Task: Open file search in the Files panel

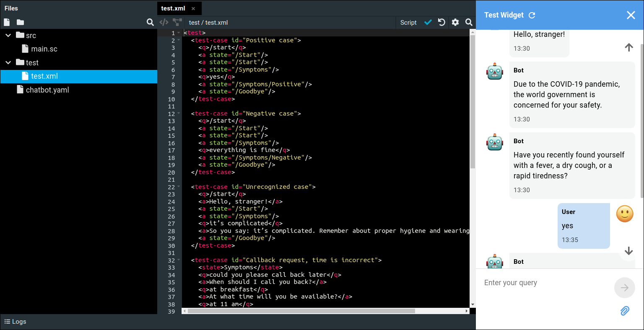Action: 150,22
